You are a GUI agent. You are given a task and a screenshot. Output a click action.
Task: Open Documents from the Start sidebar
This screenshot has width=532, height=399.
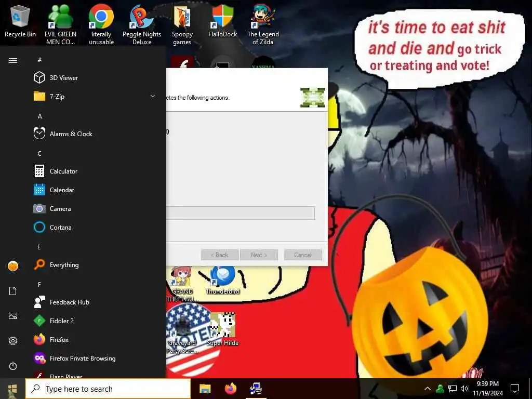click(13, 291)
